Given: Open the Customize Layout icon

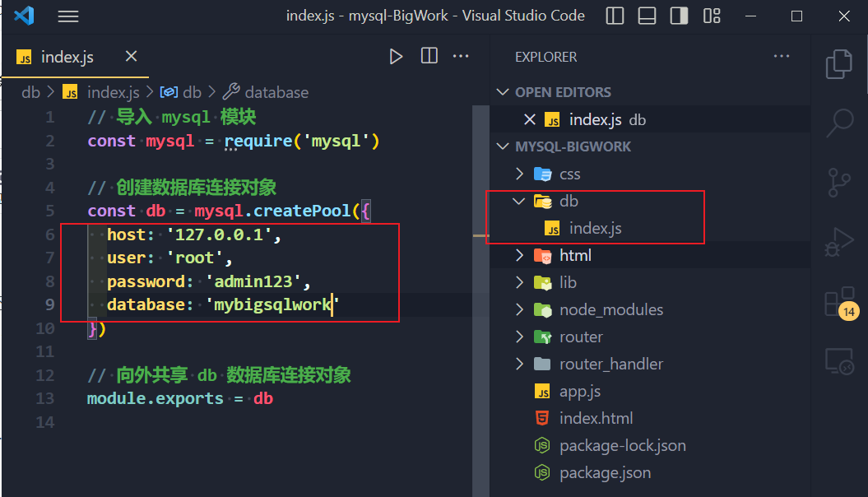Looking at the screenshot, I should click(712, 16).
